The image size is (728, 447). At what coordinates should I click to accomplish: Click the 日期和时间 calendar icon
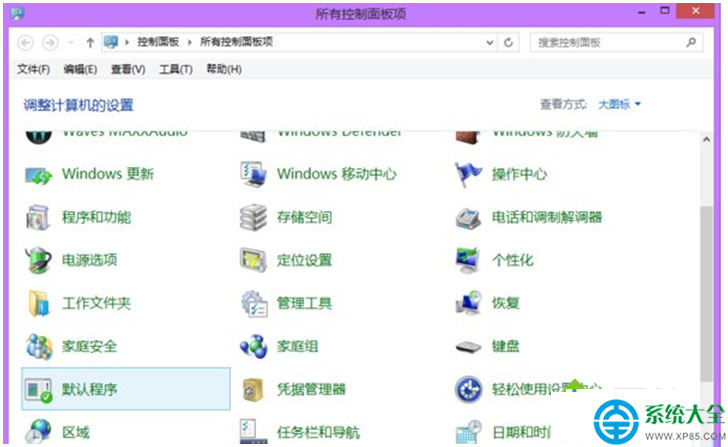[468, 432]
